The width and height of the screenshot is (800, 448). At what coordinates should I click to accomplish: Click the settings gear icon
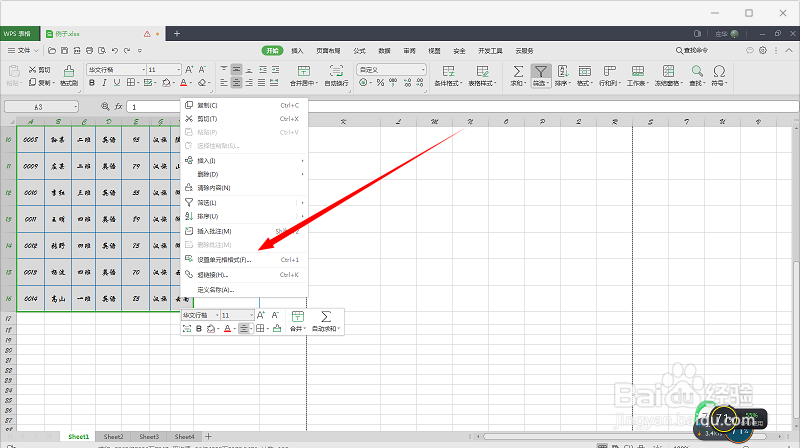click(x=763, y=51)
